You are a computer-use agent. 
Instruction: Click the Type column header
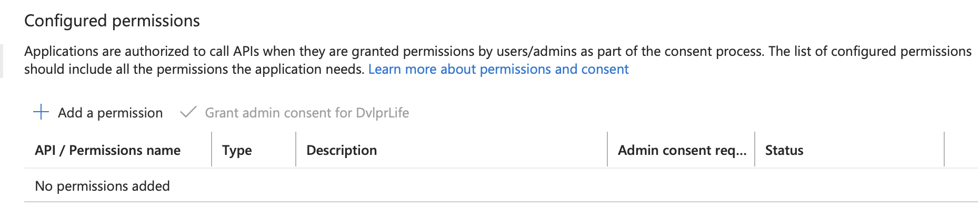237,150
